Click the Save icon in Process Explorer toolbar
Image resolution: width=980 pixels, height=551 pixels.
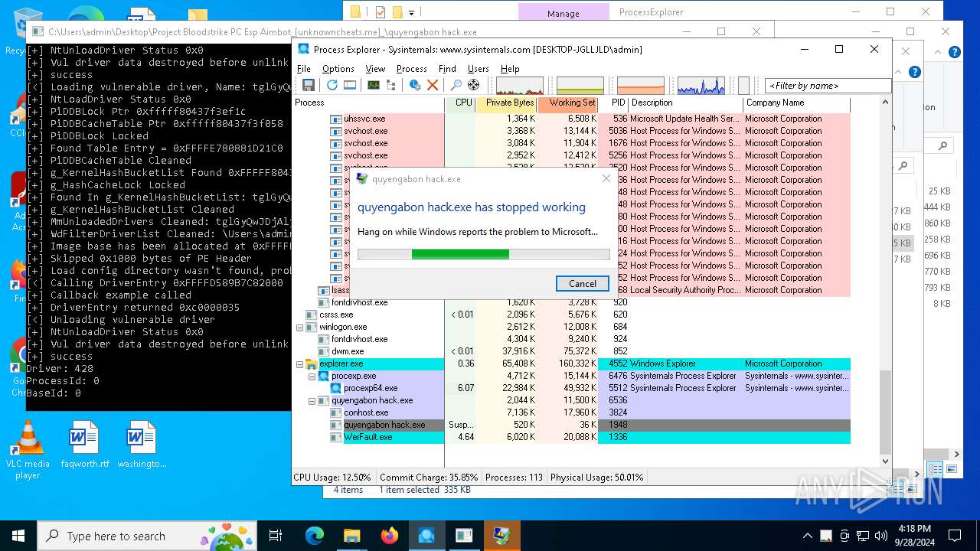pos(308,85)
